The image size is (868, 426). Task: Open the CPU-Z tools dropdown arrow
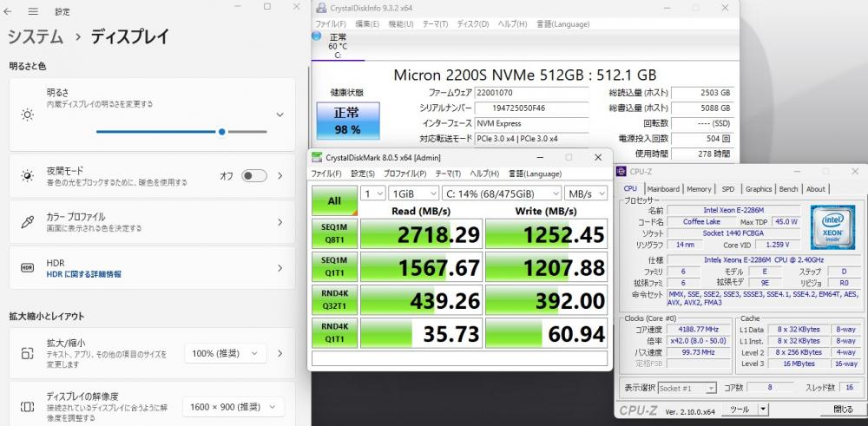(x=763, y=410)
